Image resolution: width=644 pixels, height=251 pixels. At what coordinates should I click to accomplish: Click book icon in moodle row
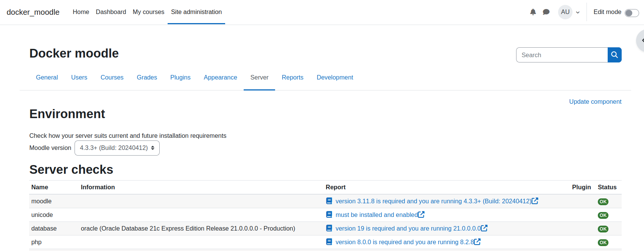[x=329, y=201]
